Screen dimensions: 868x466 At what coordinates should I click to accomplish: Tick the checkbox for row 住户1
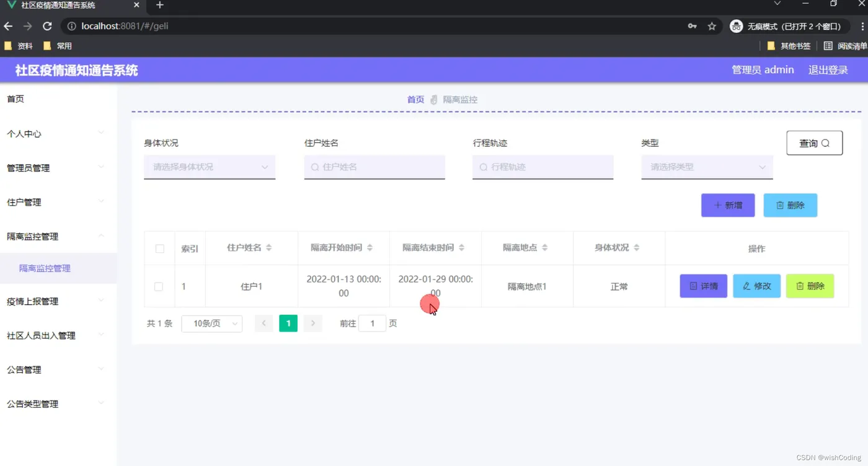click(x=159, y=287)
